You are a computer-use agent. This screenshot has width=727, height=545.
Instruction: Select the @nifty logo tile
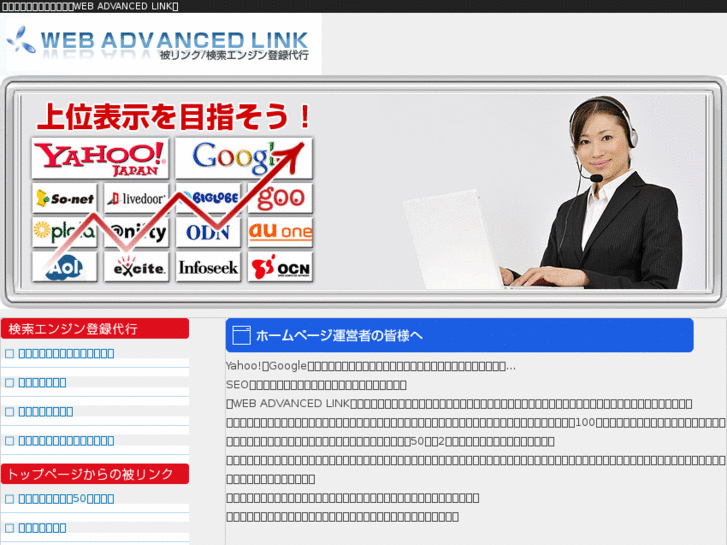pyautogui.click(x=136, y=232)
